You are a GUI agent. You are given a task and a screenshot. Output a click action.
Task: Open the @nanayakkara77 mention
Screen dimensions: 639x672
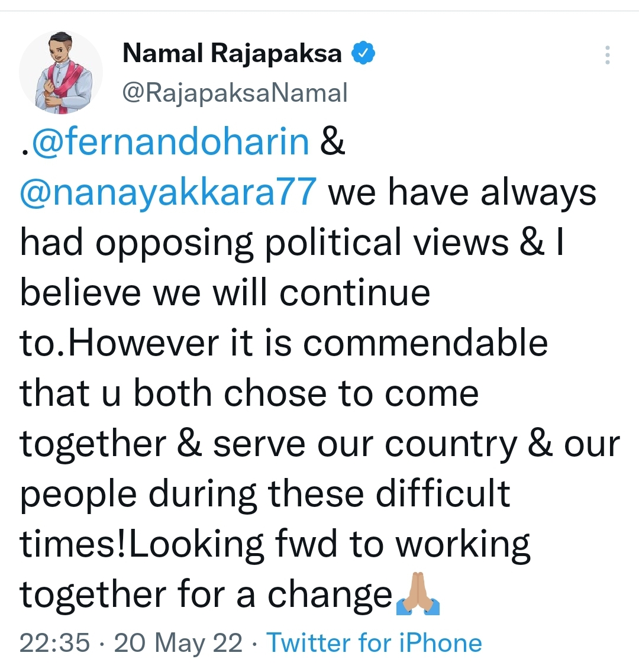tap(169, 192)
